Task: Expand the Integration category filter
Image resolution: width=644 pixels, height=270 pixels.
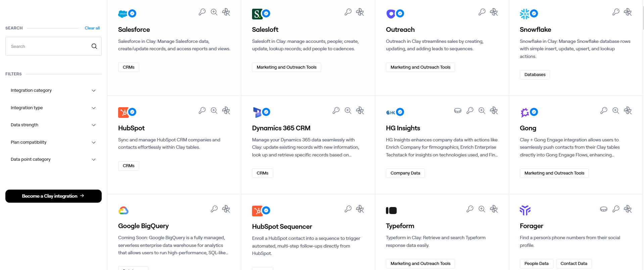Action: click(53, 90)
